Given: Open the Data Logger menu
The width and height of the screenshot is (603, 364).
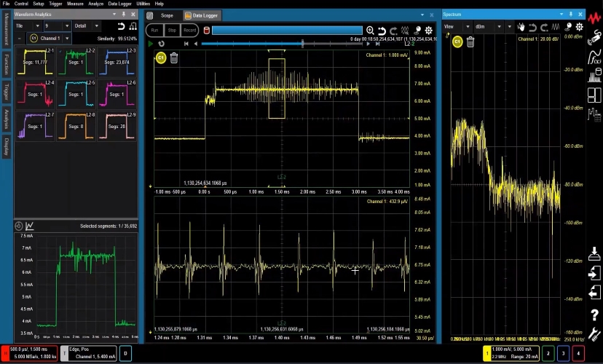Looking at the screenshot, I should pos(119,4).
